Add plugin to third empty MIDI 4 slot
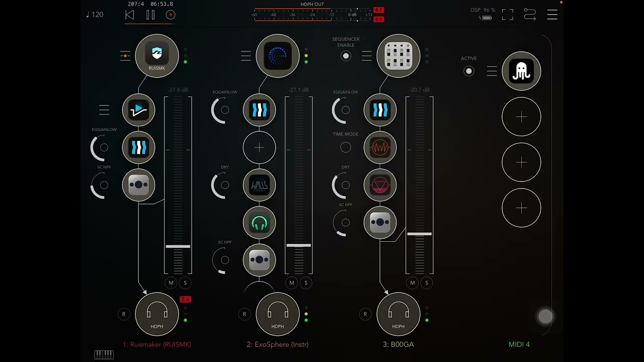The width and height of the screenshot is (644, 362). pos(521,208)
